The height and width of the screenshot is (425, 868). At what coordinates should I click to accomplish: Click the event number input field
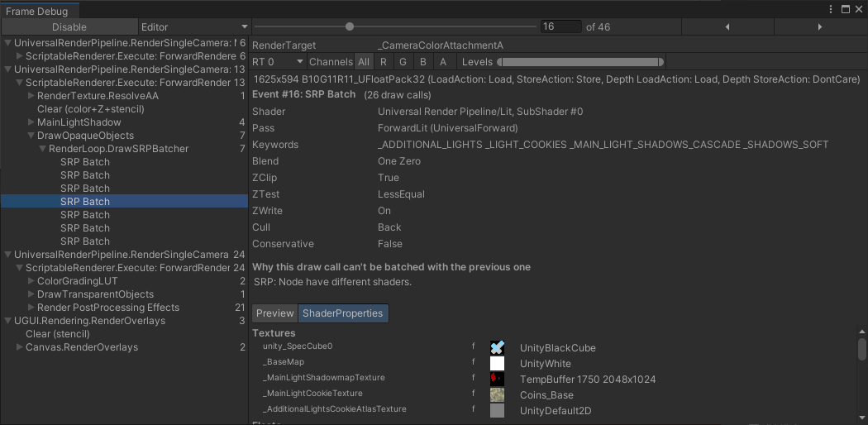click(x=560, y=26)
